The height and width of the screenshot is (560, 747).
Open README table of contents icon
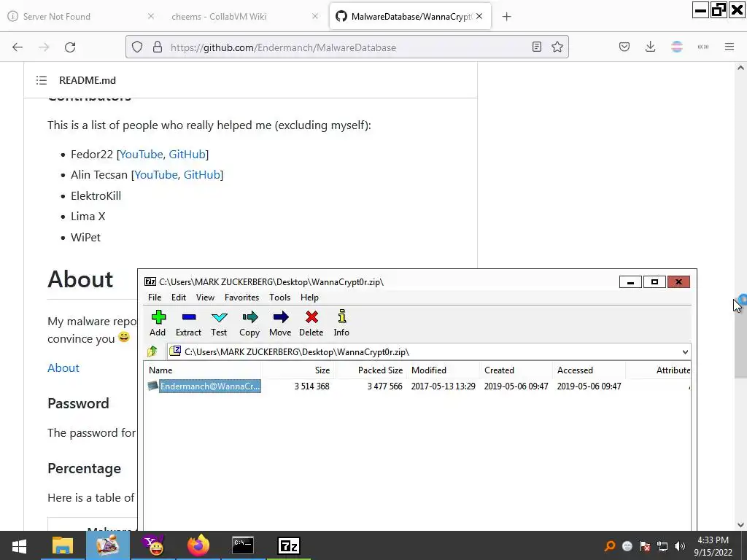[42, 80]
